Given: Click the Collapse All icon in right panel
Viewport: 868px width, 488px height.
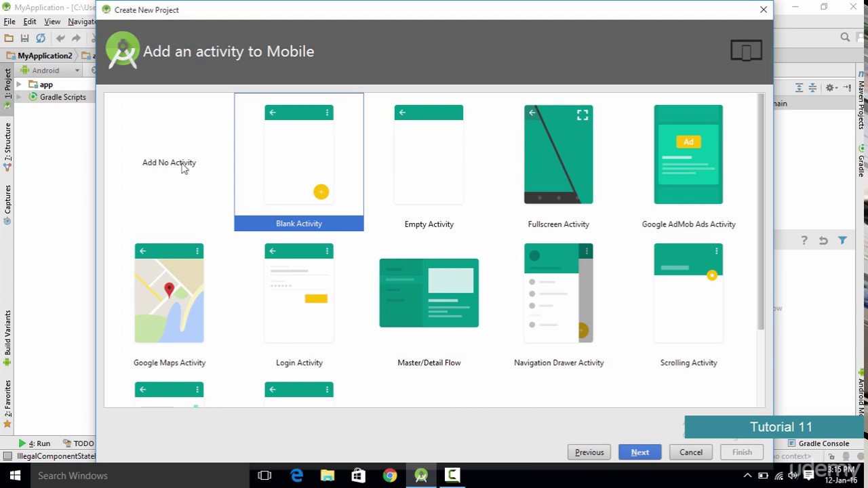Looking at the screenshot, I should coord(812,87).
